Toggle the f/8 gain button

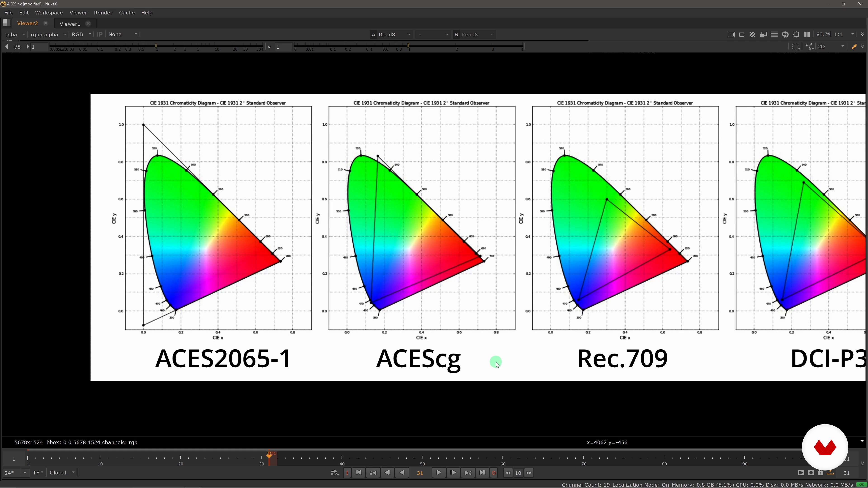[17, 47]
